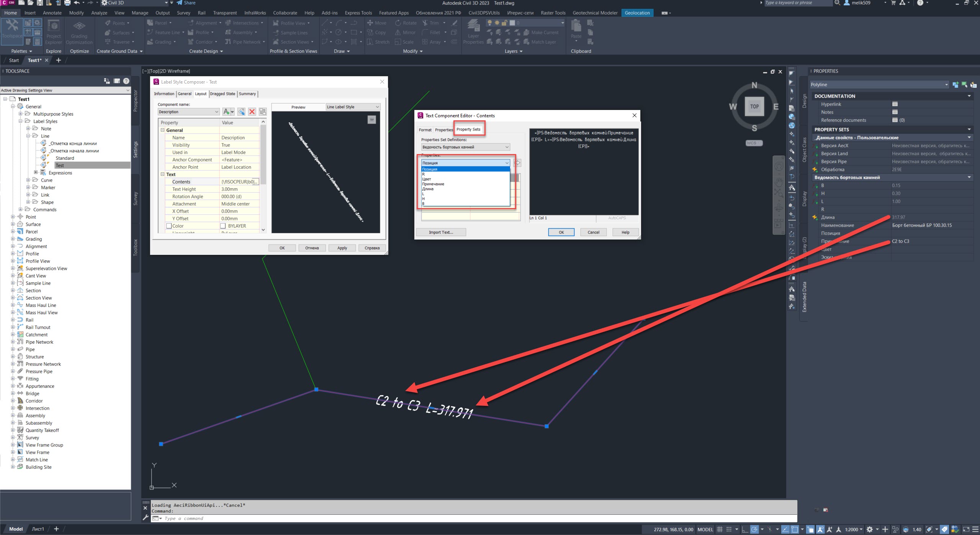Click Apply in Label Style Composer
The image size is (980, 535).
[x=342, y=248]
